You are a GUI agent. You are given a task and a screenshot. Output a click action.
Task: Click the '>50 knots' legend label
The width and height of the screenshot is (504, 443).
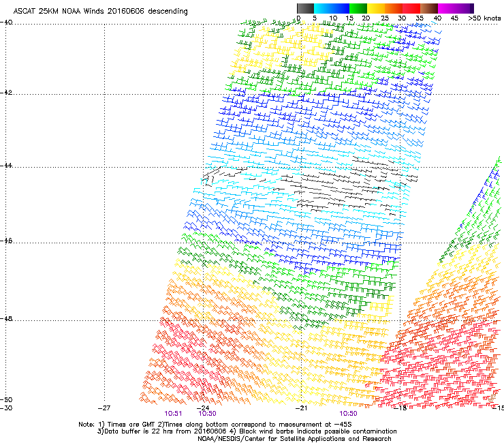point(484,18)
